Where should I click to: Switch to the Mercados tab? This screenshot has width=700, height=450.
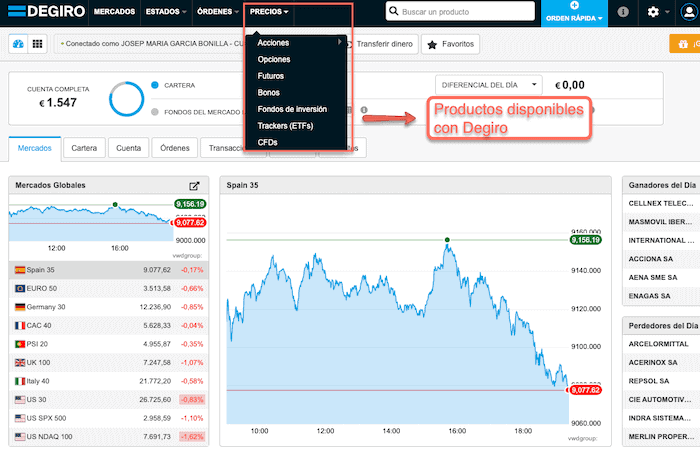35,148
